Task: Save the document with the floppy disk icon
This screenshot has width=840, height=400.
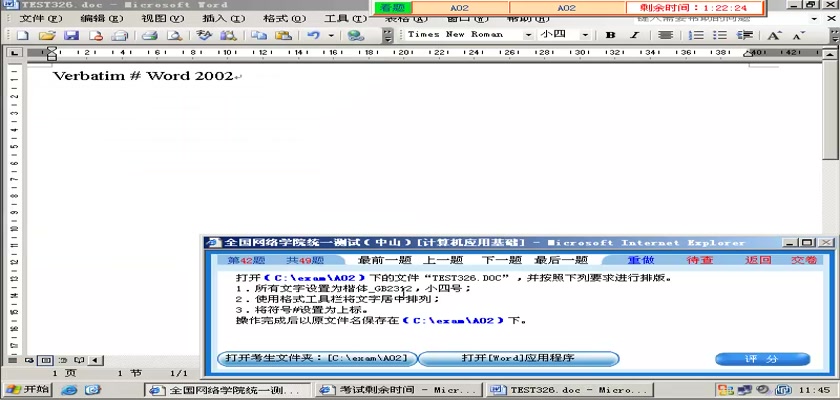Action: 71,36
